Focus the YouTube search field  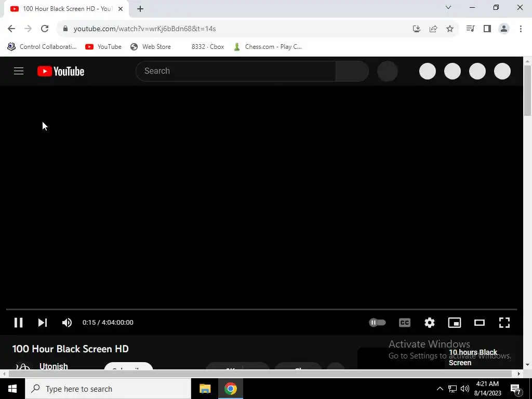coord(236,71)
